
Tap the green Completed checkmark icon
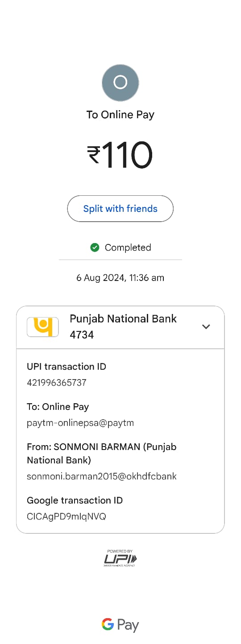(95, 248)
